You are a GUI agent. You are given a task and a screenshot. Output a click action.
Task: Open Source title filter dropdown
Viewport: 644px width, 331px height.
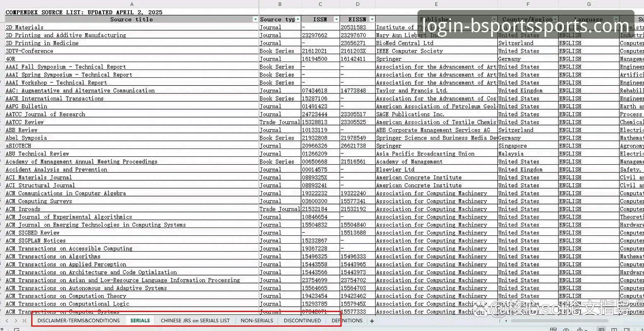pyautogui.click(x=255, y=19)
